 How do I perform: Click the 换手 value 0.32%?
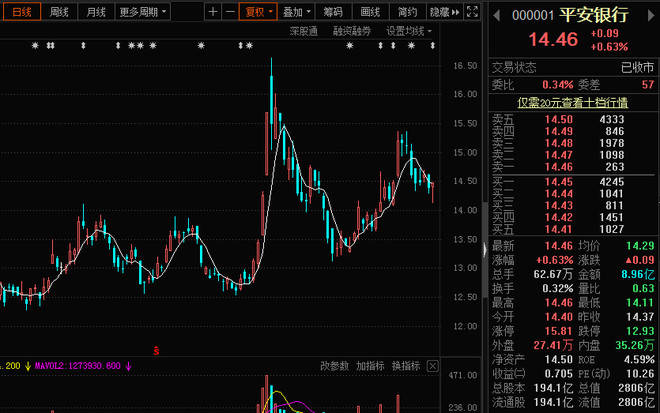(557, 288)
